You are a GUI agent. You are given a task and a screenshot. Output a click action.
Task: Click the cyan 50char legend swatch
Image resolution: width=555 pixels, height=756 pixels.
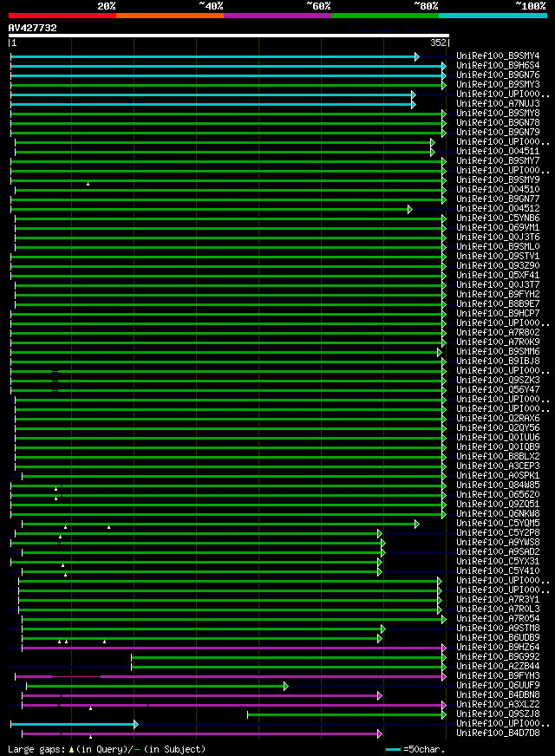[x=393, y=750]
